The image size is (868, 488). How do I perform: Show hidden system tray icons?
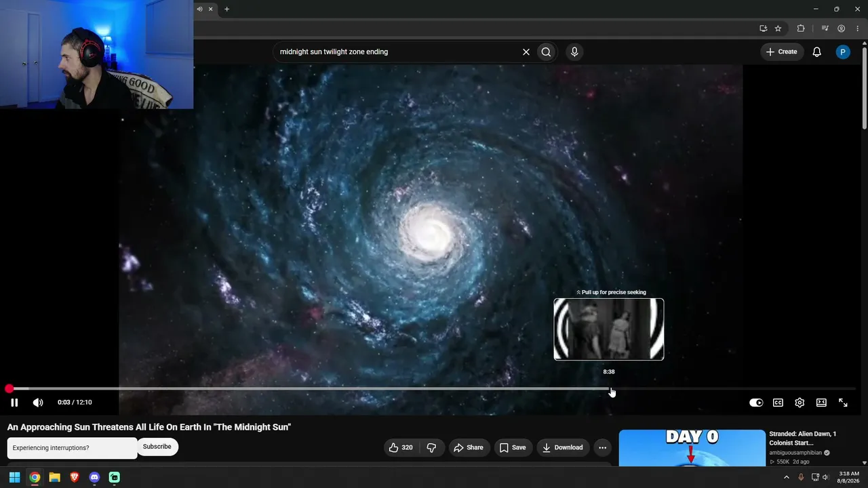click(787, 477)
